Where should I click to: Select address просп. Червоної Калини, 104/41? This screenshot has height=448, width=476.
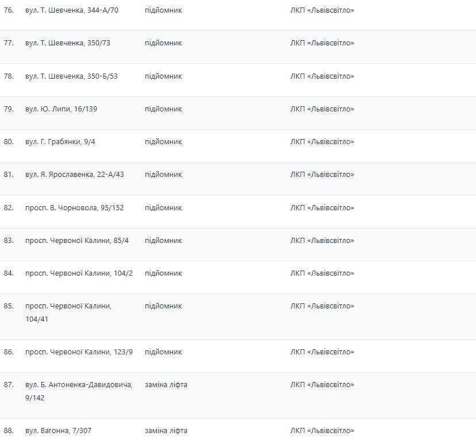(x=68, y=312)
